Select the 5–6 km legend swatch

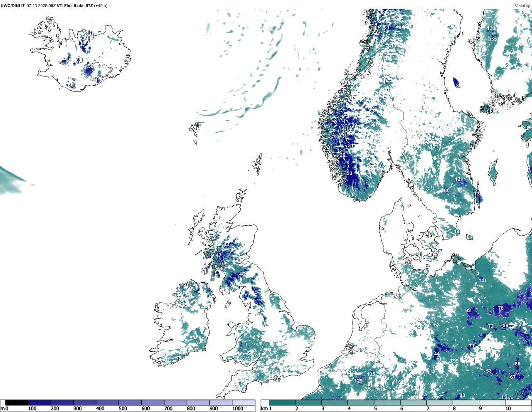(387, 402)
